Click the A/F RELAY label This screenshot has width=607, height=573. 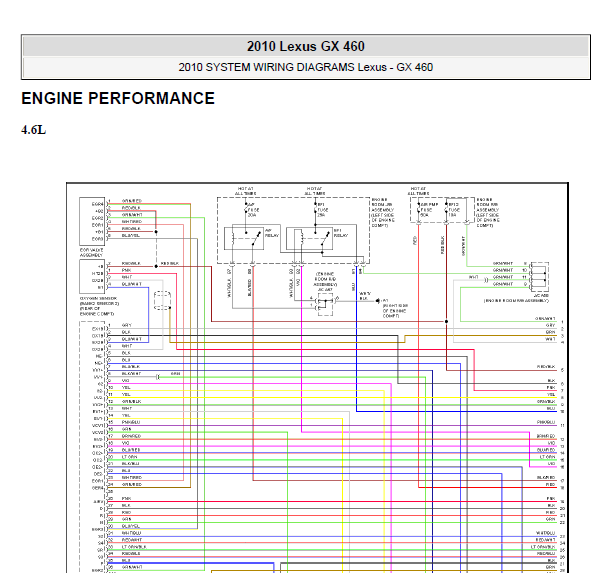pyautogui.click(x=272, y=233)
